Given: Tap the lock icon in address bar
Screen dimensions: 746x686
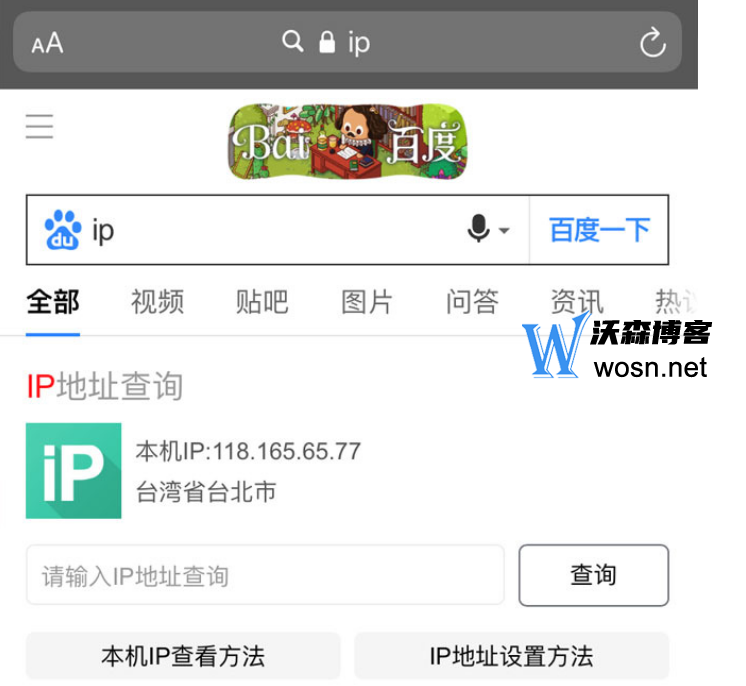Looking at the screenshot, I should tap(327, 42).
